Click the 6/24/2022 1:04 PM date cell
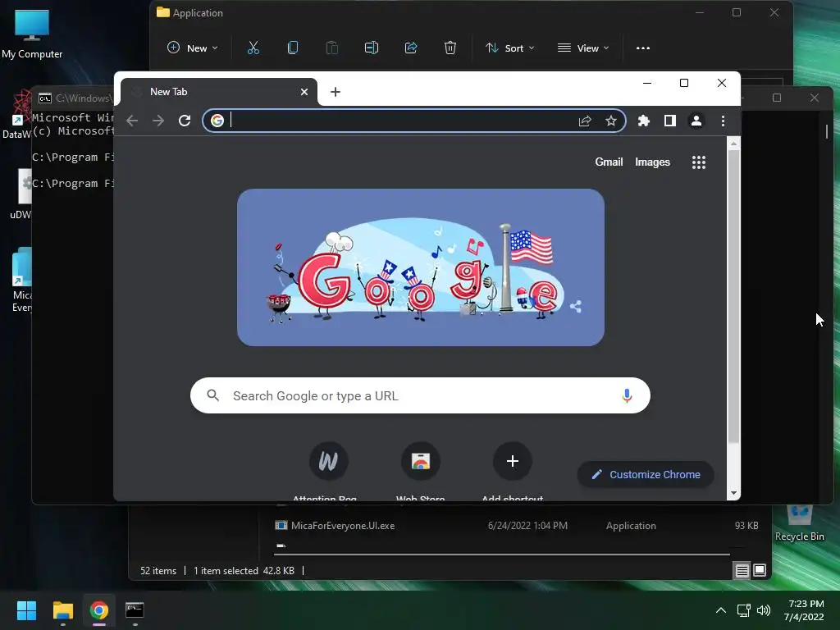This screenshot has height=630, width=840. pos(527,526)
